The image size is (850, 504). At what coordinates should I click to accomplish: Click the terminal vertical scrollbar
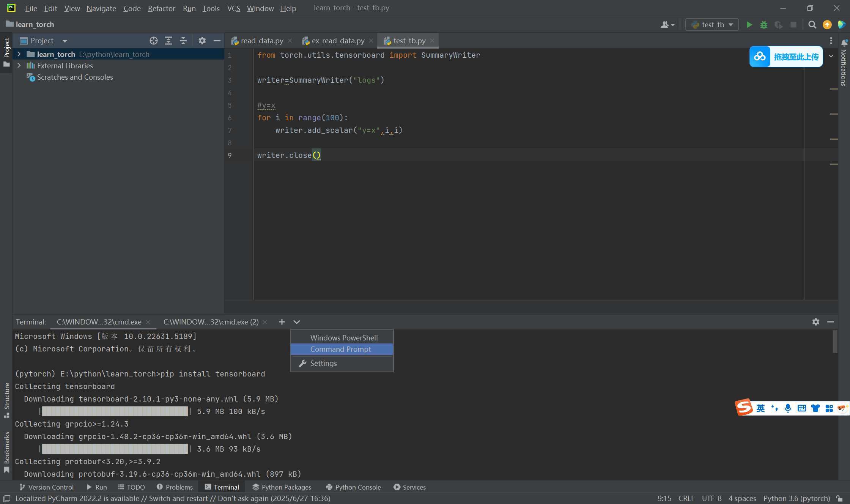[835, 342]
